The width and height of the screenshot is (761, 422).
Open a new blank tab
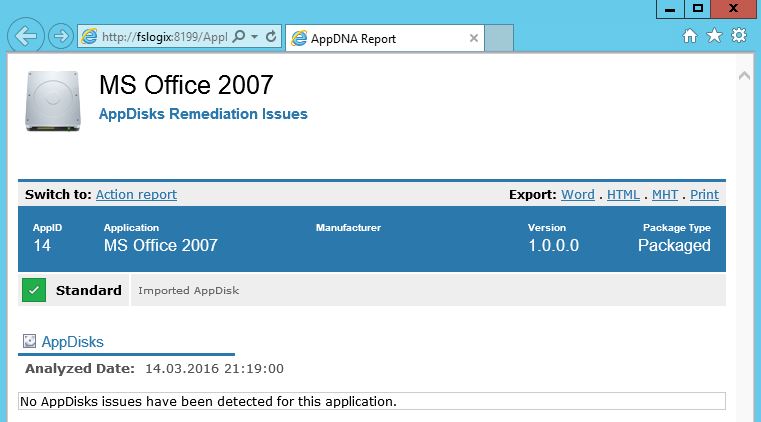point(499,39)
